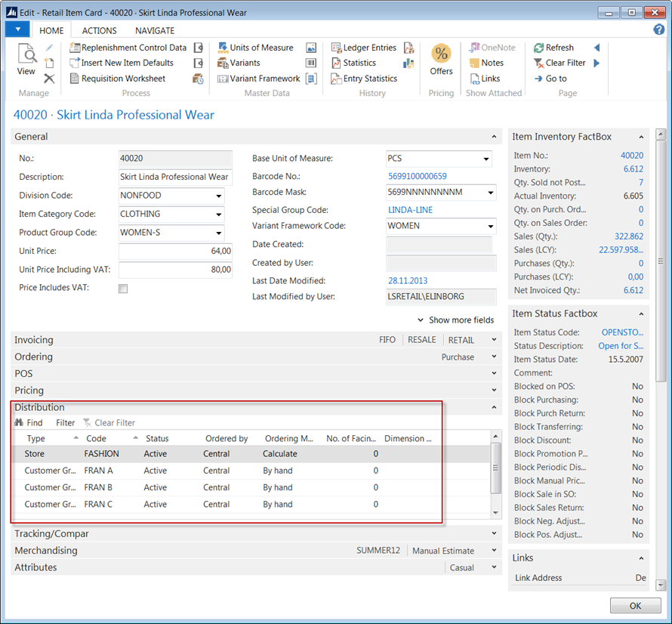Open Replenishment Control Data
The image size is (672, 624).
pos(133,48)
